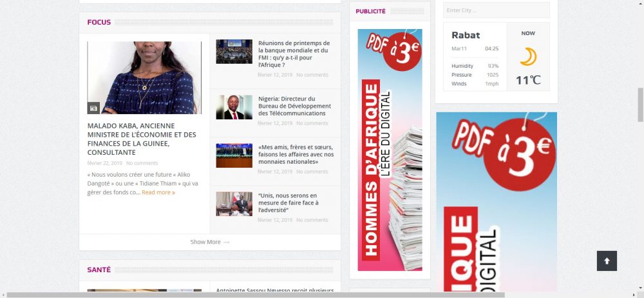Click the horizontal scrollbar at bottom
Viewport: 644px width, 298px height.
[x=258, y=295]
